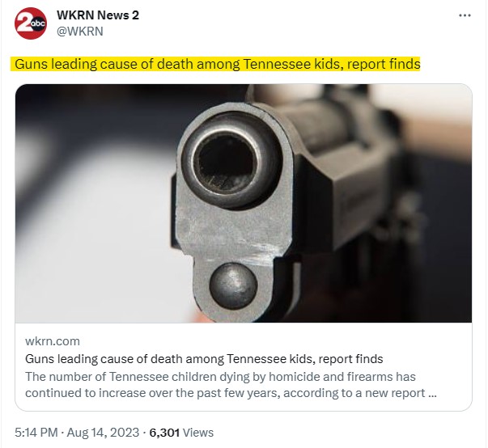Open the gun photo link card image
488x448 pixels.
point(244,203)
